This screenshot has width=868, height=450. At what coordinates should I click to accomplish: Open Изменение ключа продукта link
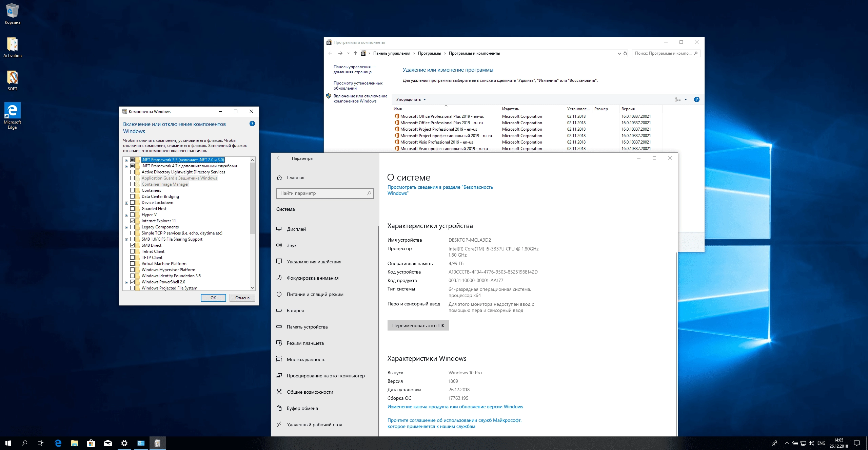pyautogui.click(x=455, y=407)
